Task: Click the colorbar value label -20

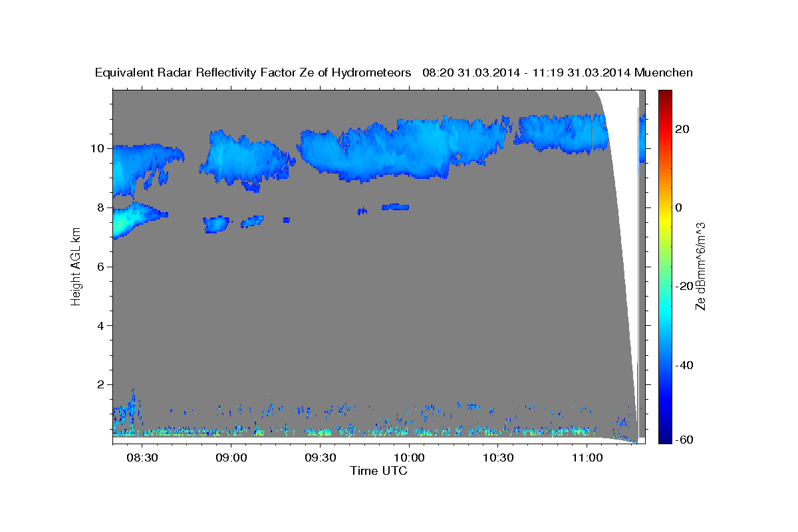Action: tap(683, 286)
